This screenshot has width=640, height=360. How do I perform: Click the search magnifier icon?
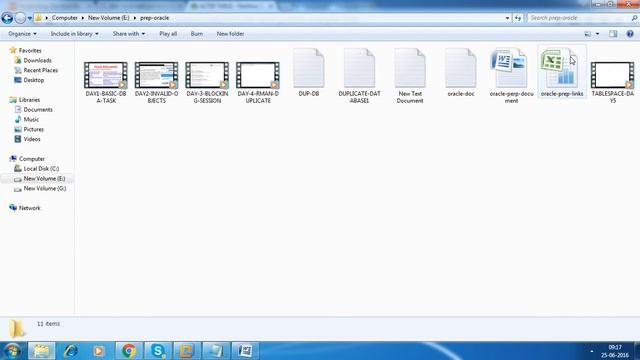(634, 18)
